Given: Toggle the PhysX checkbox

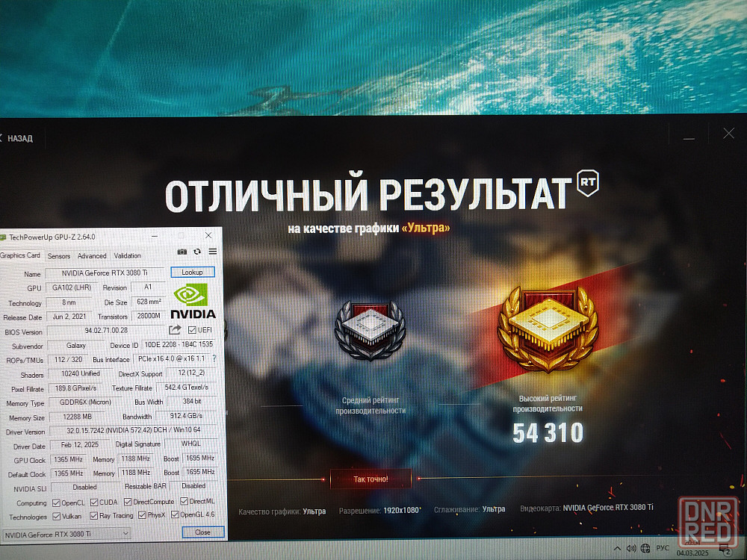Looking at the screenshot, I should (x=142, y=515).
